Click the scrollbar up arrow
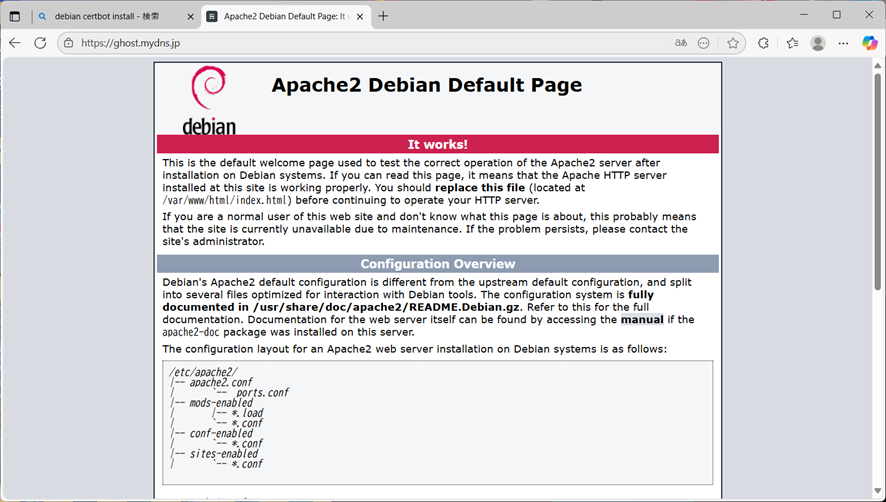 pos(878,66)
